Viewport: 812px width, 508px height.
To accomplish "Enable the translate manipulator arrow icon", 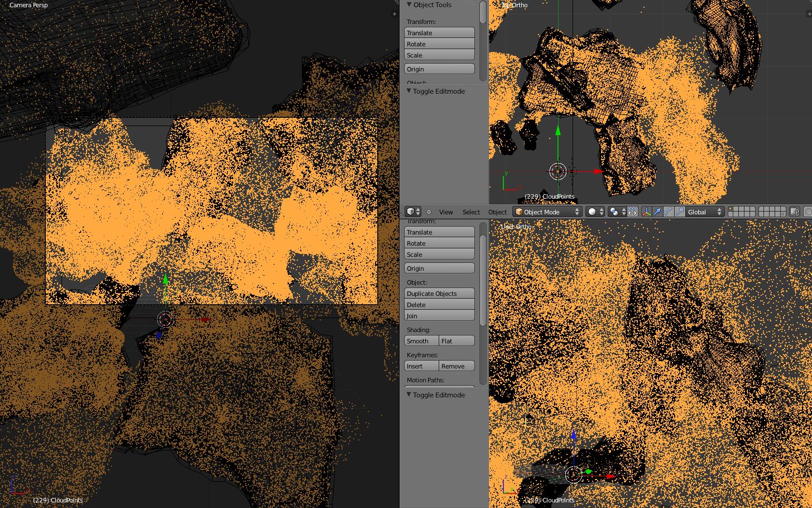I will [x=657, y=212].
